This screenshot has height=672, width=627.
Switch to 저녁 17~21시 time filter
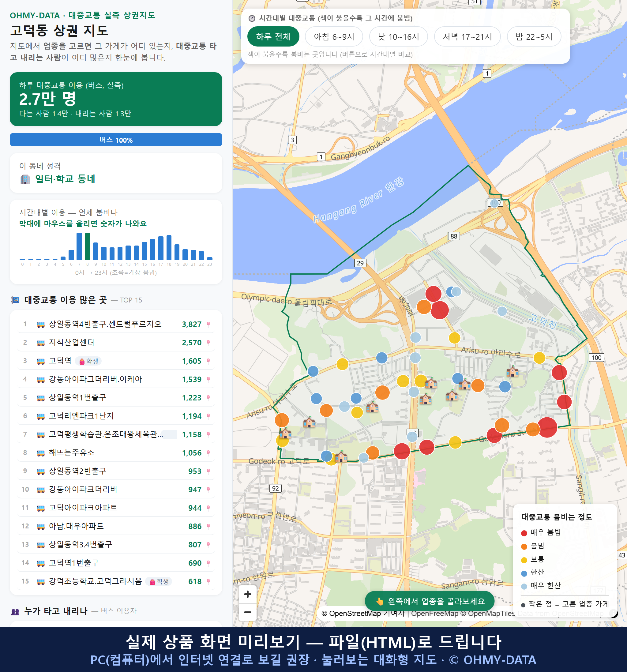[x=467, y=36]
